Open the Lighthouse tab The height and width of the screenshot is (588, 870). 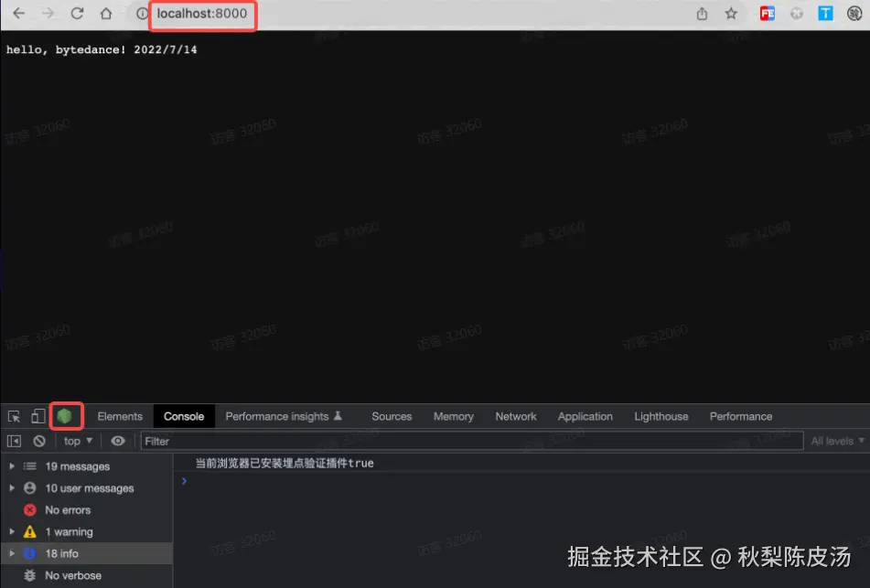[x=661, y=417]
